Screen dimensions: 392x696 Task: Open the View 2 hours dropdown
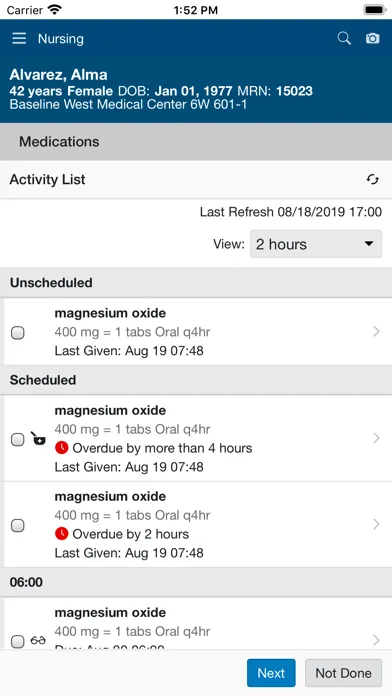pos(316,244)
